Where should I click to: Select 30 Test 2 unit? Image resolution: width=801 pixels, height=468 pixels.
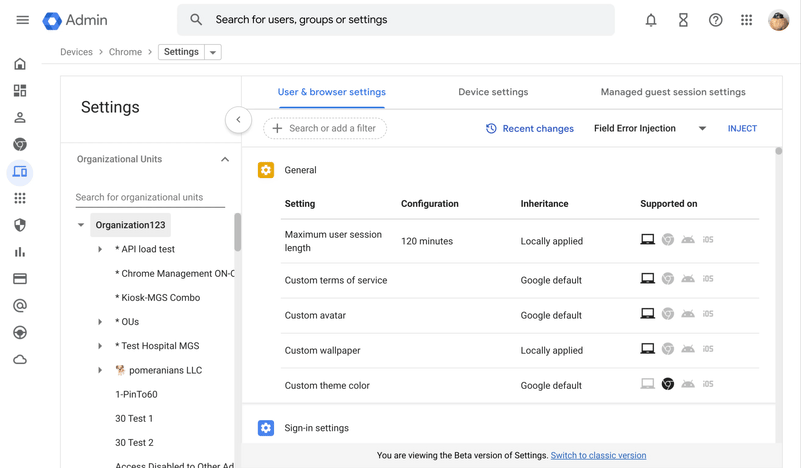tap(134, 442)
